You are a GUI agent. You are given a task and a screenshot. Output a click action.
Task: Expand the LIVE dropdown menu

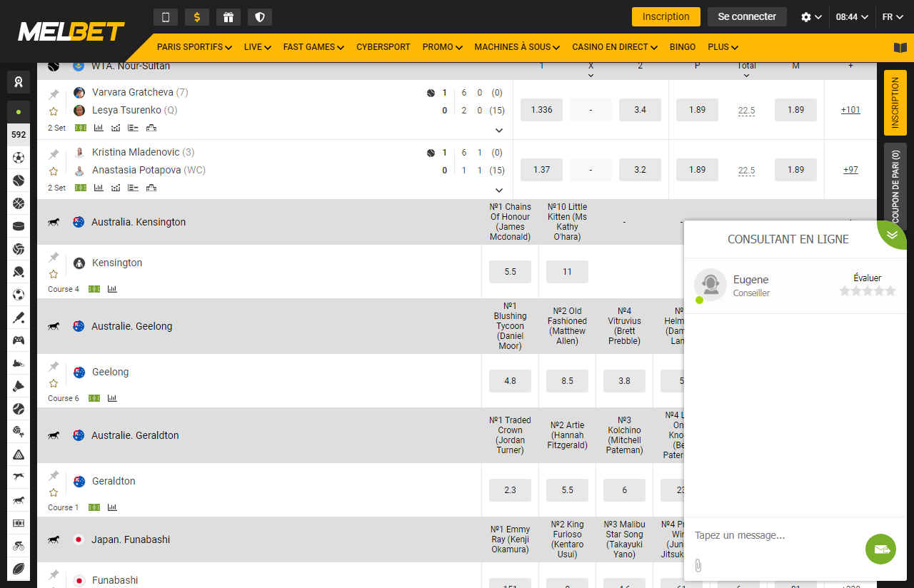pos(257,47)
